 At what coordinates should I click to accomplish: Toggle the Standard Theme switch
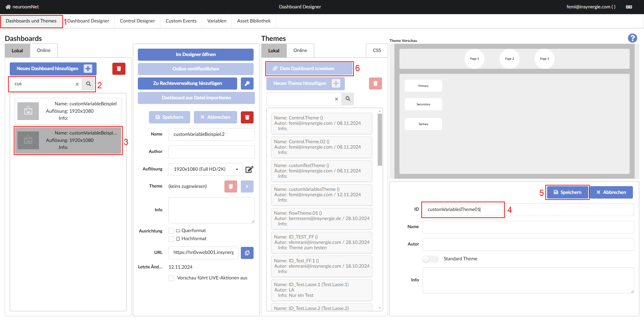click(430, 259)
